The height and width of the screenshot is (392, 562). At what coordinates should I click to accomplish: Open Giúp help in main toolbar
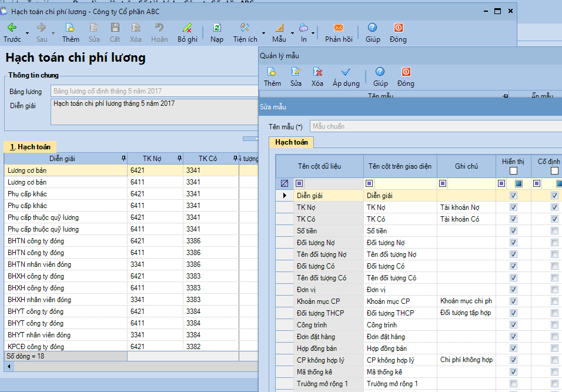coord(372,28)
